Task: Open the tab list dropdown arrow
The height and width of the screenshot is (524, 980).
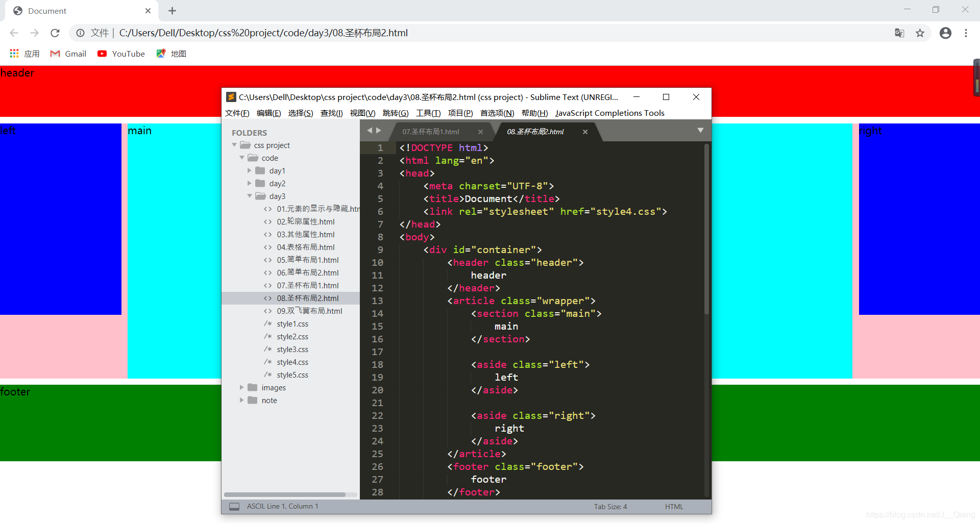Action: click(700, 131)
